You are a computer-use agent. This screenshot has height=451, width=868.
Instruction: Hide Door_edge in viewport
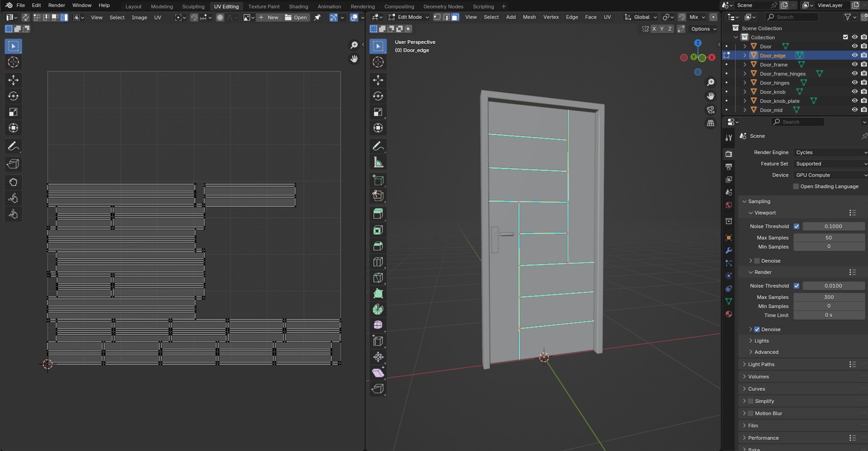[x=854, y=55]
